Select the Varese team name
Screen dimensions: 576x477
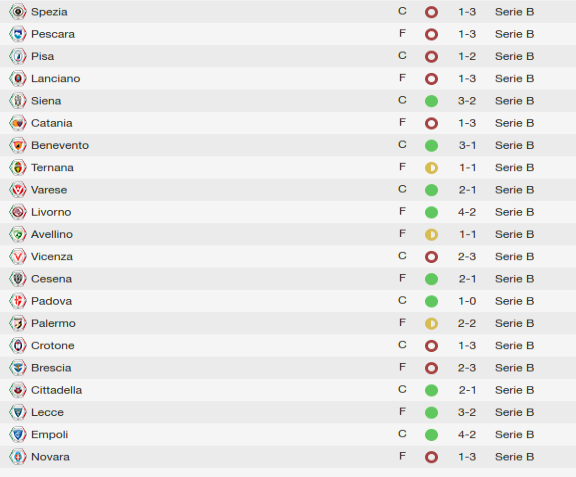(49, 190)
